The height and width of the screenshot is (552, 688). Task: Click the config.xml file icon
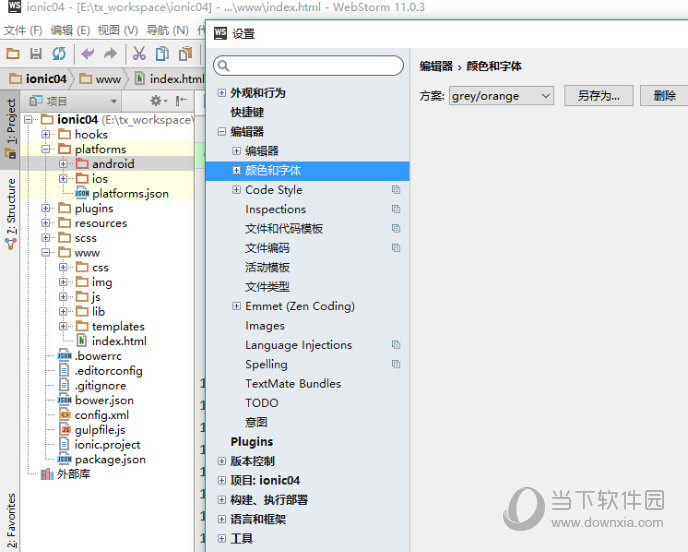[x=64, y=415]
